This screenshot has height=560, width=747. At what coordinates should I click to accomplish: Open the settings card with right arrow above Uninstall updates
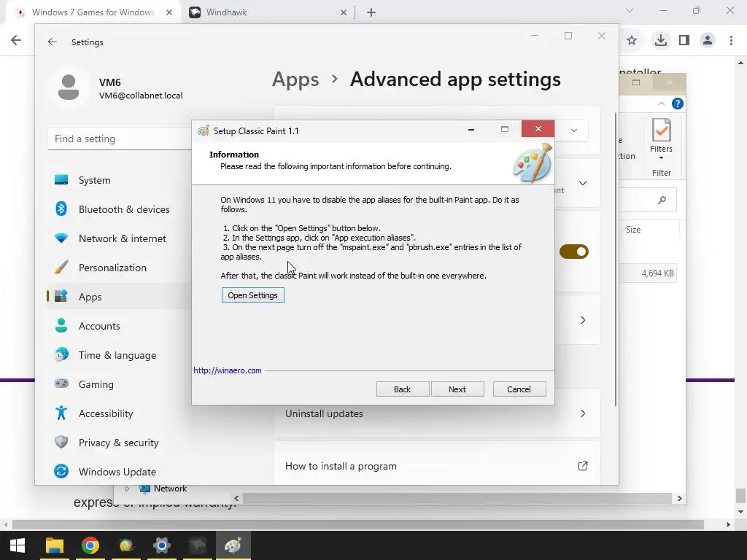(x=583, y=320)
